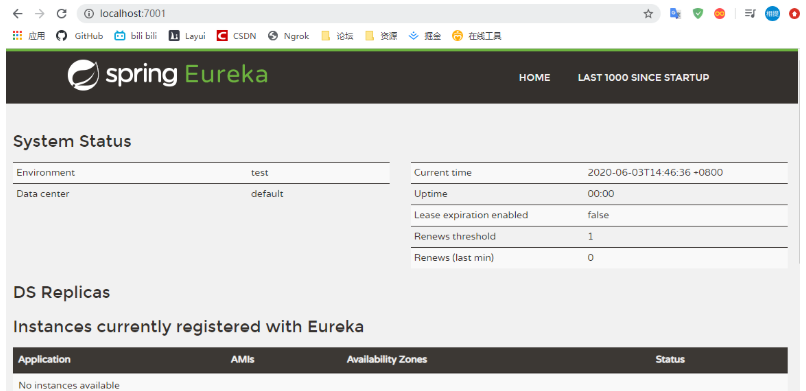Click the site info icon in address bar
The image size is (806, 391).
tap(89, 14)
